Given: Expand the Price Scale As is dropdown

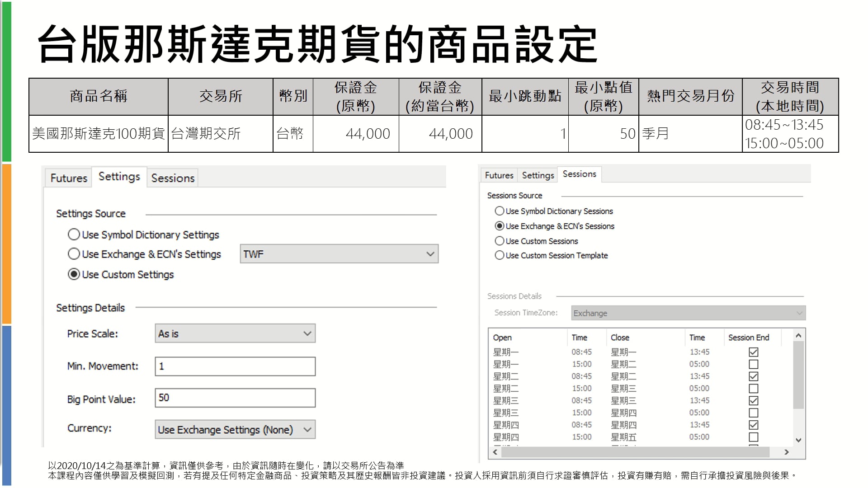Looking at the screenshot, I should pos(235,333).
